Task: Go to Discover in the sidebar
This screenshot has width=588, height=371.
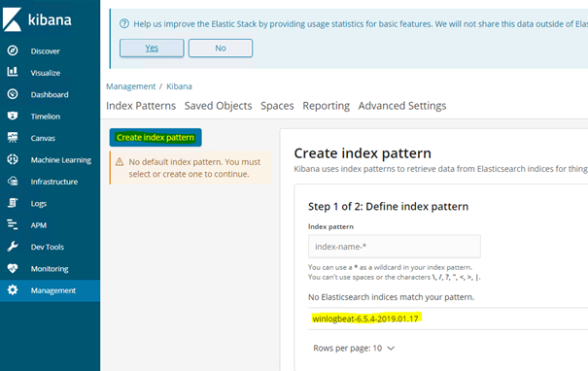Action: tap(45, 51)
